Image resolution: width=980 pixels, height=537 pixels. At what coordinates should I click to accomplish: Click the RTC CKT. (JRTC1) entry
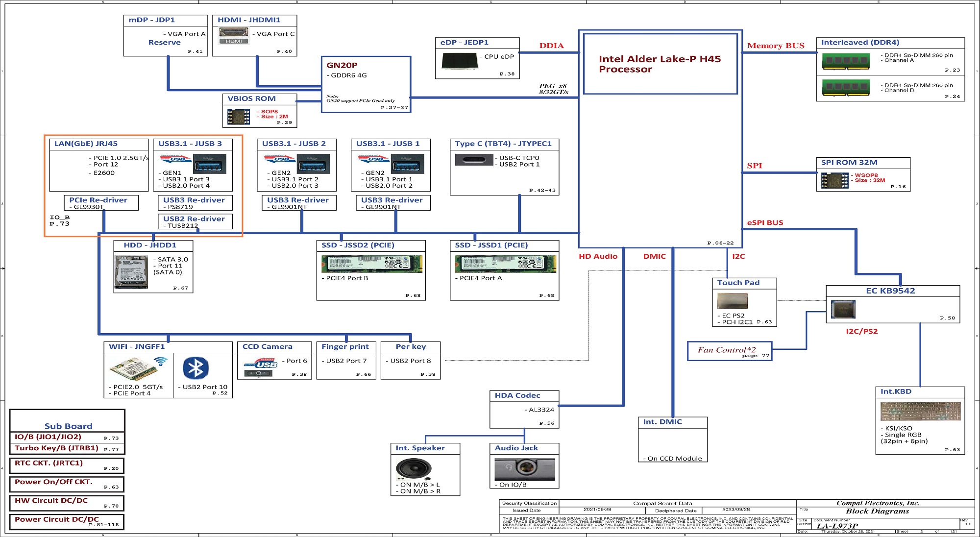pyautogui.click(x=67, y=465)
